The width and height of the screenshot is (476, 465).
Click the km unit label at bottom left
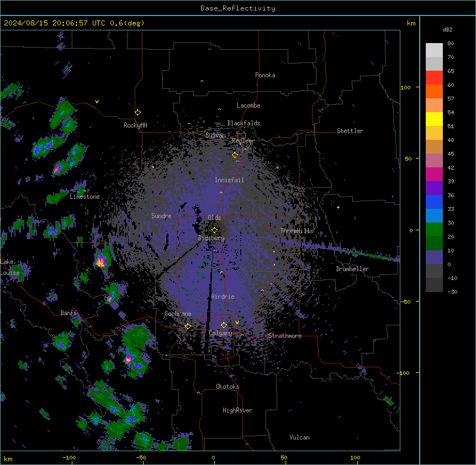8,459
